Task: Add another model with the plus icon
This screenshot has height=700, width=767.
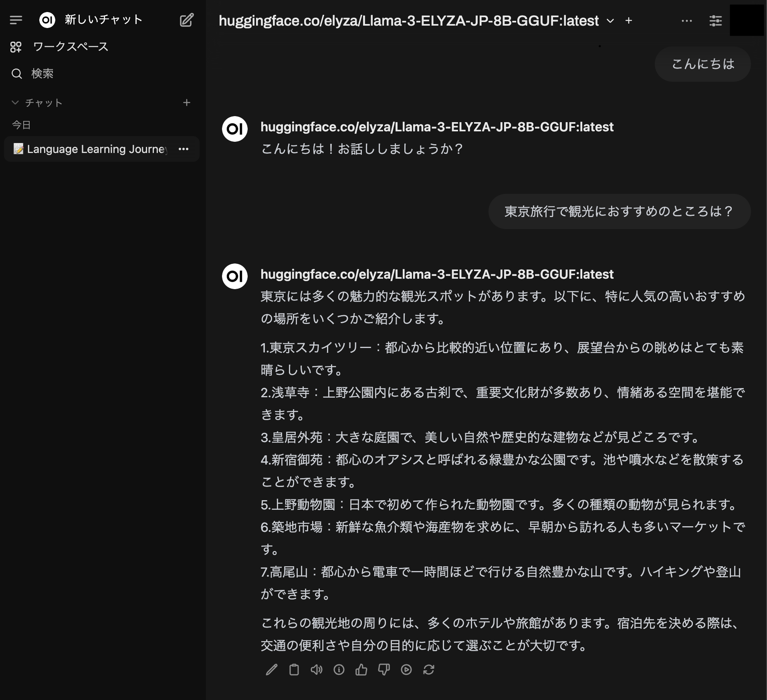Action: tap(629, 20)
